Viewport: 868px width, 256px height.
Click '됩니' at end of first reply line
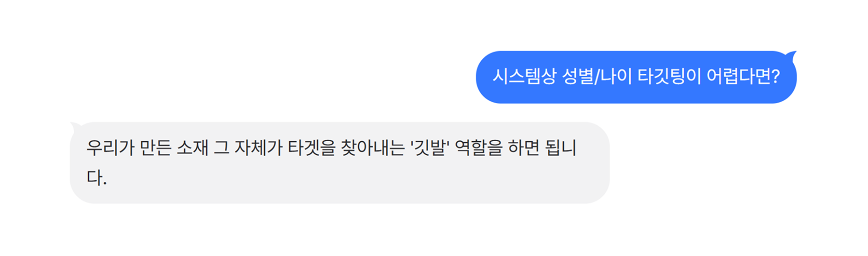pyautogui.click(x=561, y=148)
